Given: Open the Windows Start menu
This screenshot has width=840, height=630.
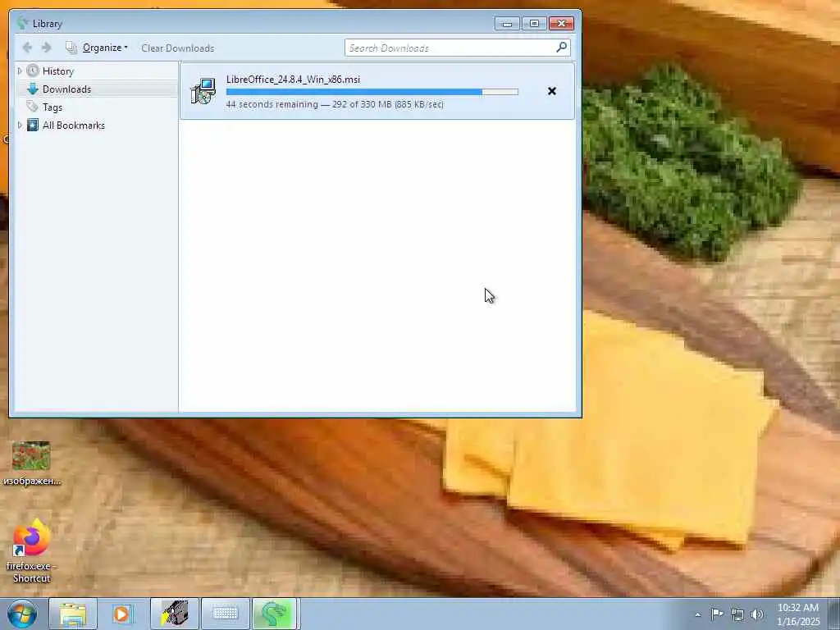Looking at the screenshot, I should click(22, 614).
